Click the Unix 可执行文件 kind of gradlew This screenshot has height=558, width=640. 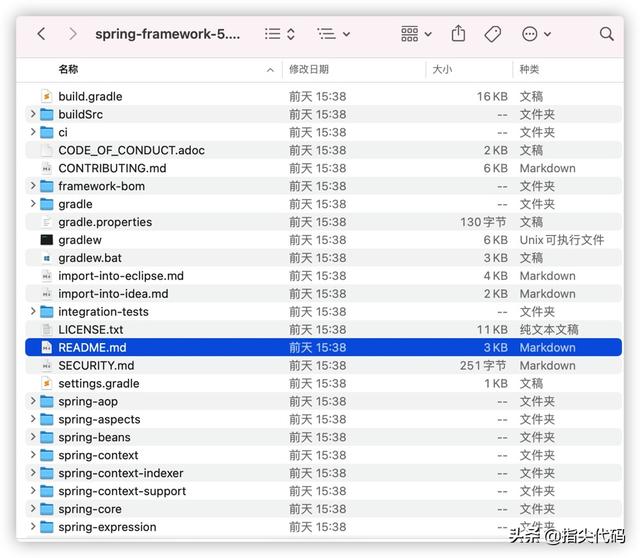[x=562, y=240]
